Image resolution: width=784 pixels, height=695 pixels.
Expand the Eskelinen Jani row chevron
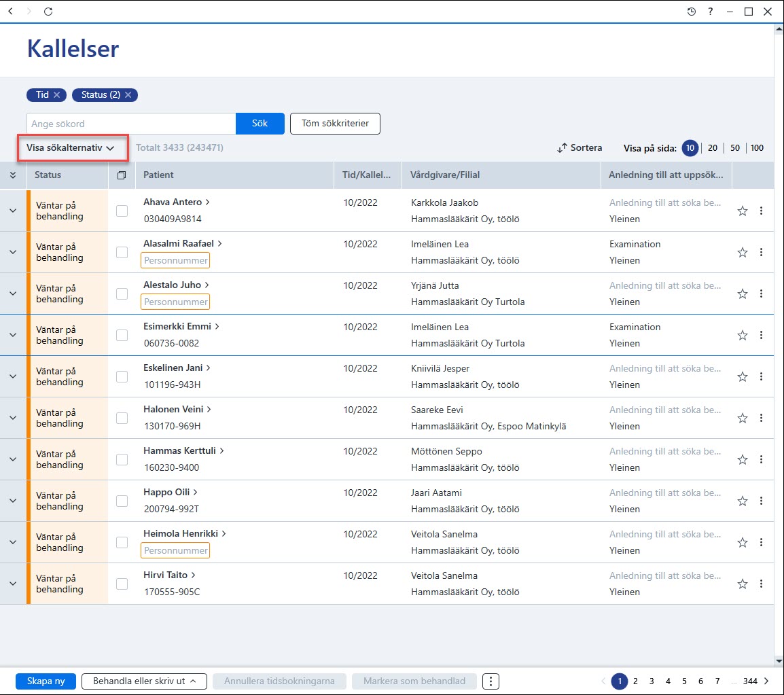pos(13,376)
